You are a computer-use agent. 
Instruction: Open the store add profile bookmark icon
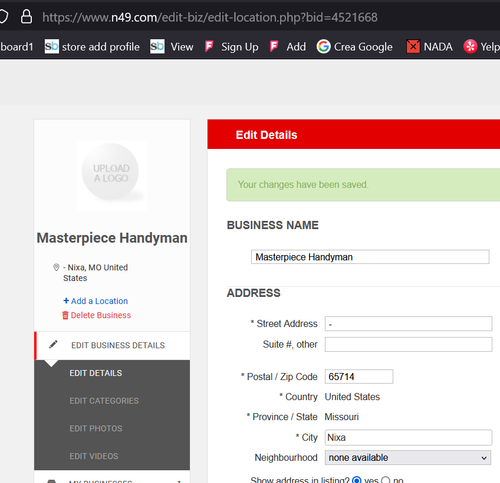pos(52,46)
